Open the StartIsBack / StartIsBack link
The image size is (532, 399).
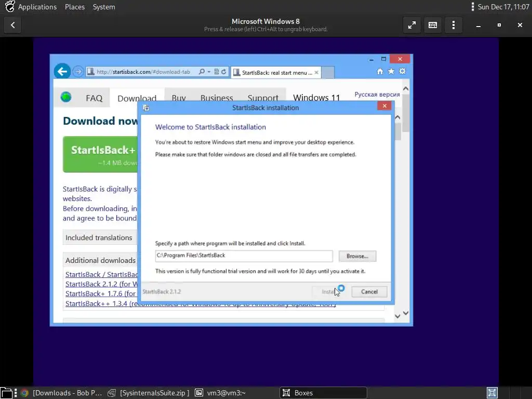point(101,274)
